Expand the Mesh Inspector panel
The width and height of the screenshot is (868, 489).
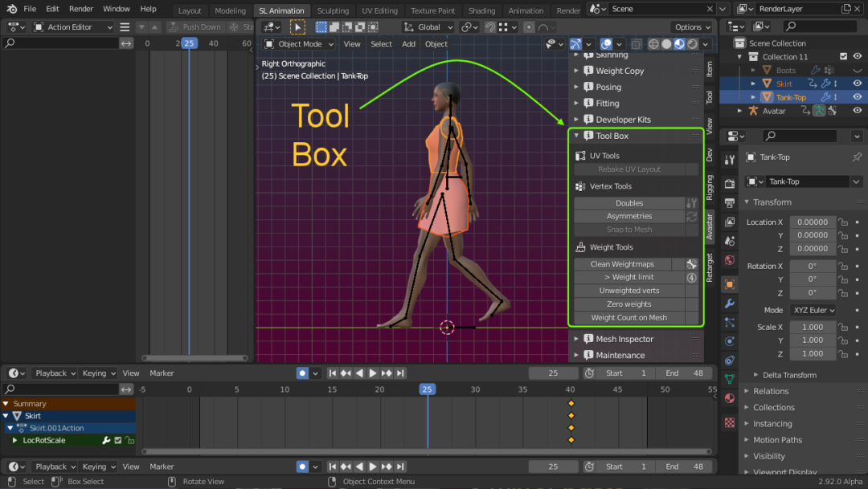click(x=624, y=339)
